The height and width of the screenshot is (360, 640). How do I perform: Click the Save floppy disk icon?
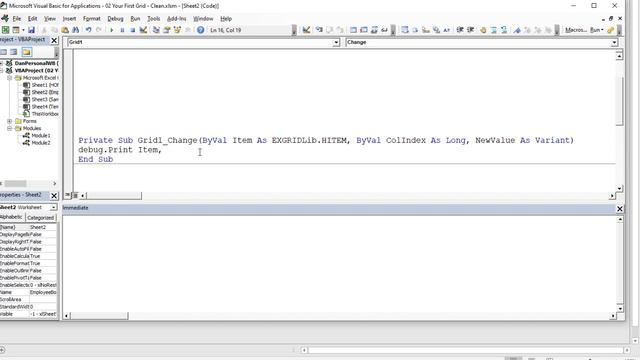tap(31, 30)
